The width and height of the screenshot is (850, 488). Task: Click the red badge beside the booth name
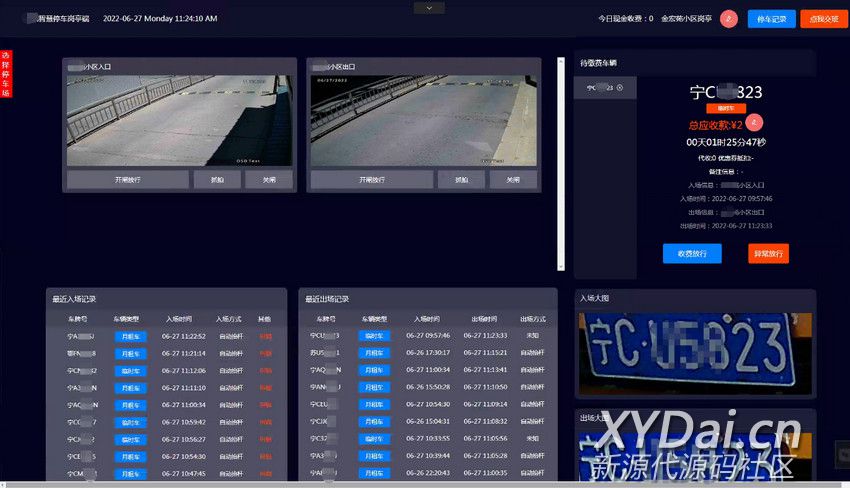click(x=728, y=18)
